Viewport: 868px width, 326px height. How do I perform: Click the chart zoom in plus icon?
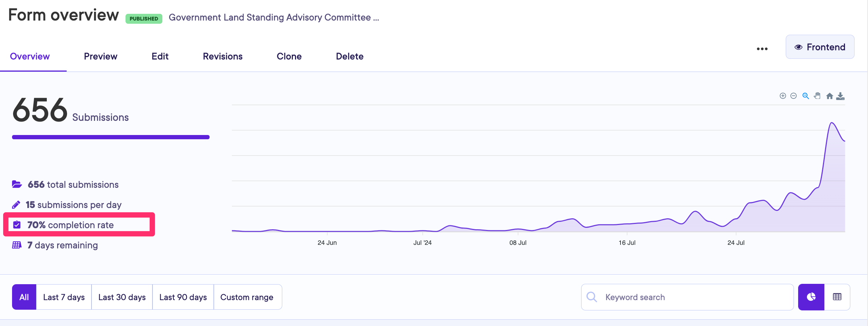point(783,96)
